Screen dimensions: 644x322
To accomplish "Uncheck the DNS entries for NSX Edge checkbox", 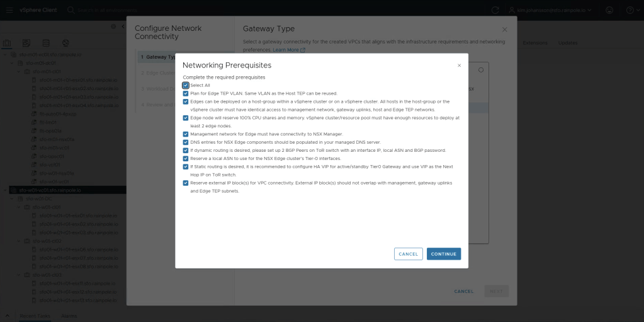I will (186, 142).
